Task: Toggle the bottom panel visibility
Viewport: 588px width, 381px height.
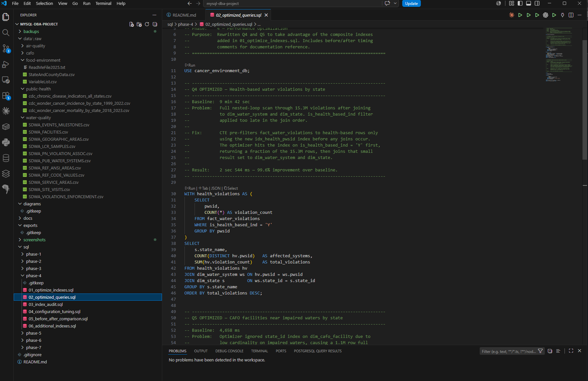Action: (x=529, y=4)
